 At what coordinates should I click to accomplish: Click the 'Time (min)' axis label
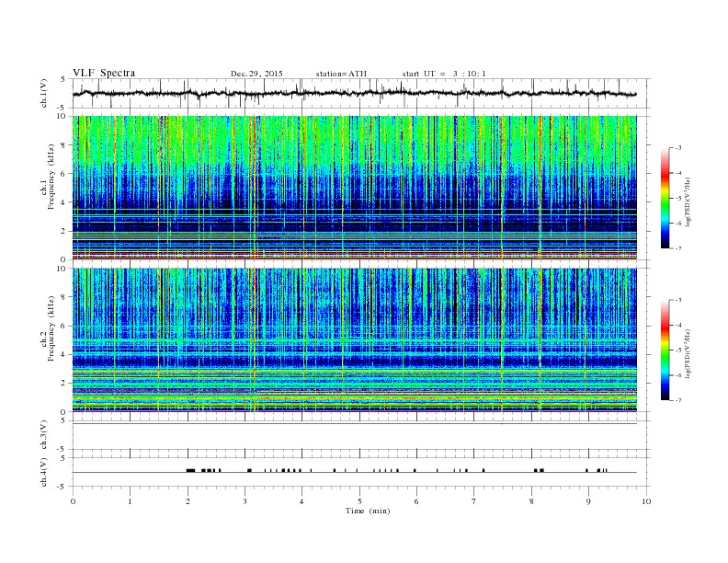click(368, 511)
